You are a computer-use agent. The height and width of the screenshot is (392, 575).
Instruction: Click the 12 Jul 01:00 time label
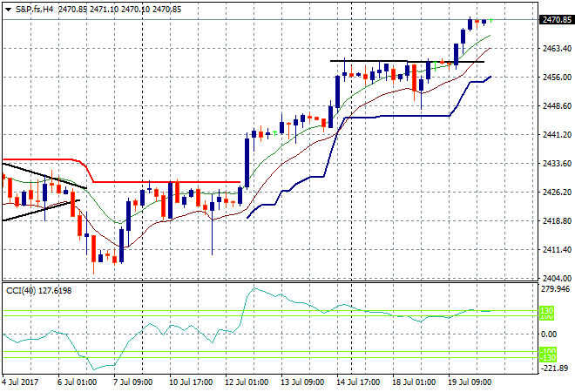pyautogui.click(x=247, y=382)
